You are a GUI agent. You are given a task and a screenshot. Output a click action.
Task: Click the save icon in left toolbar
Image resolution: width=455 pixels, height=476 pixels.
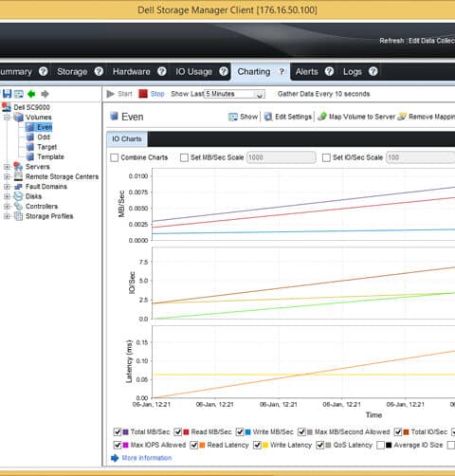7,94
